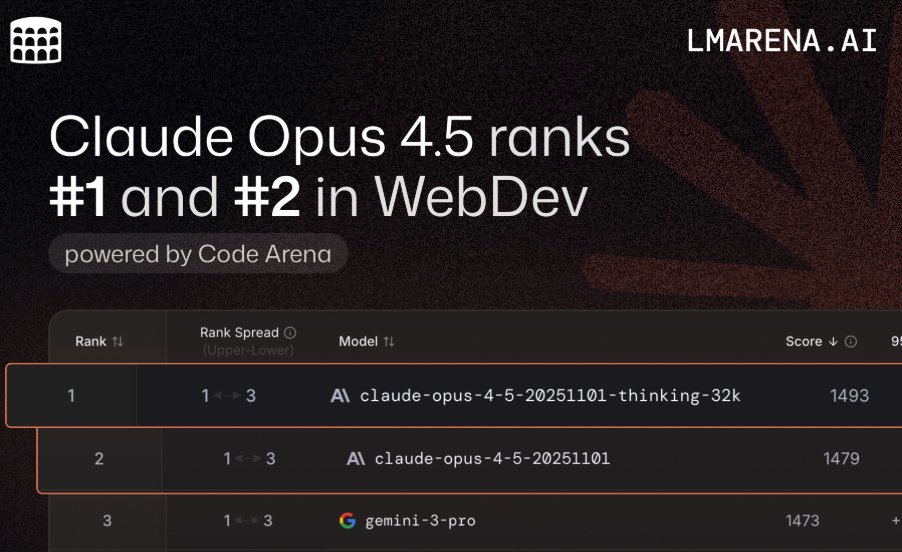
Task: Sort the table by the Rank column
Action: (118, 342)
